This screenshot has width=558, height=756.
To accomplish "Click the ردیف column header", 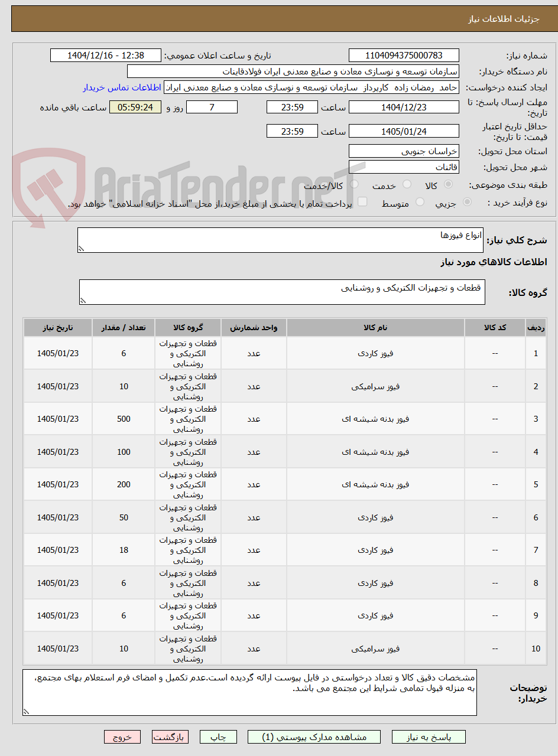I will 536,327.
